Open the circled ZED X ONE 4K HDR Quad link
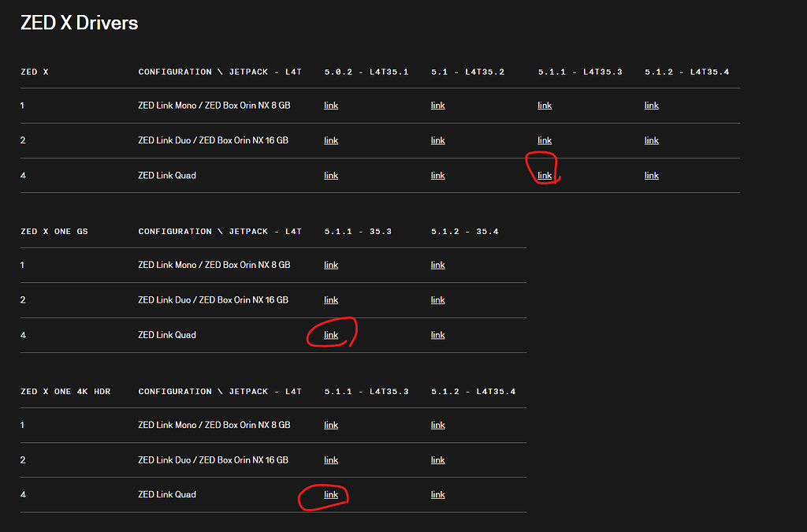 point(330,494)
